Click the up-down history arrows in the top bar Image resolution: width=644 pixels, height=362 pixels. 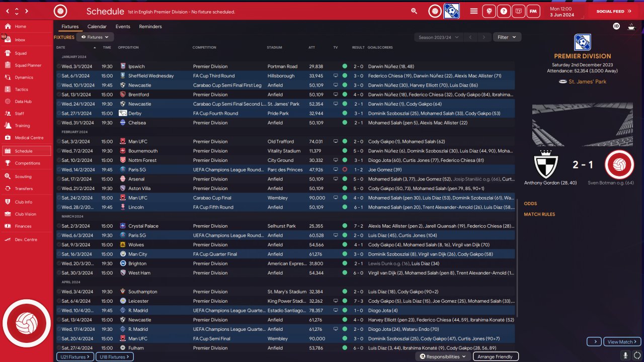17,11
